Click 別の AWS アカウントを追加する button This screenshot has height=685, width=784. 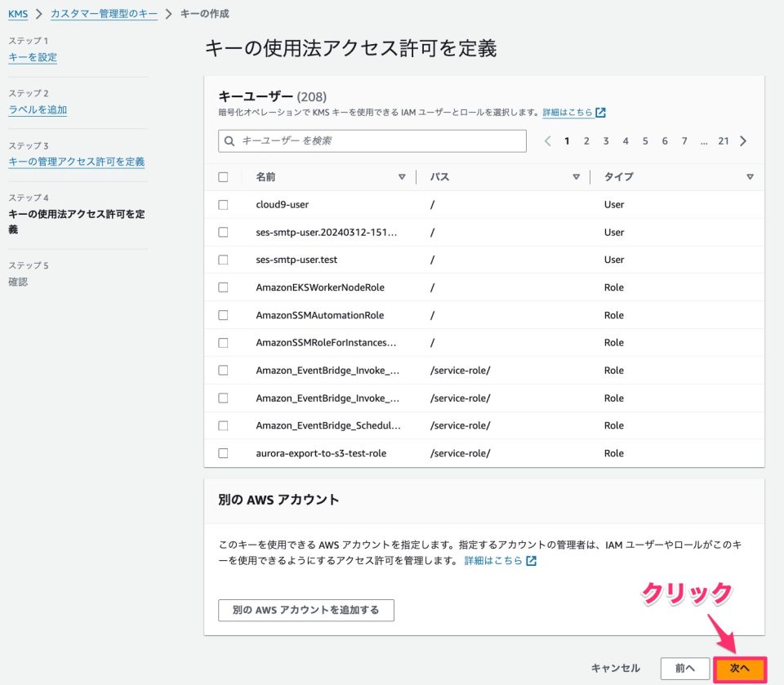click(x=305, y=610)
